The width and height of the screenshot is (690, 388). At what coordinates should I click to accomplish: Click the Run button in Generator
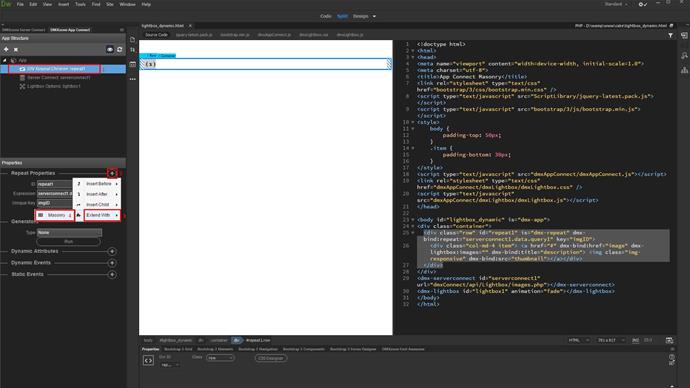(x=69, y=242)
